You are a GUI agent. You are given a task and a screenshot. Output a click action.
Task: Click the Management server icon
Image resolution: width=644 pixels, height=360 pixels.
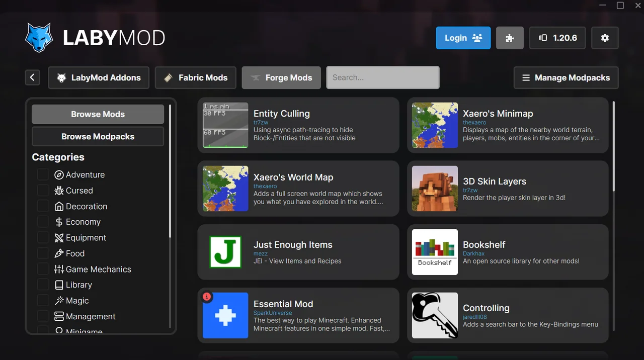coord(59,316)
